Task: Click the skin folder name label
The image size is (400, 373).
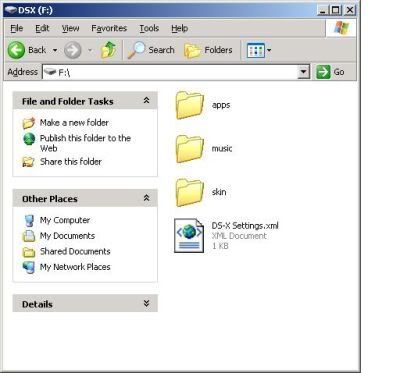Action: point(219,192)
